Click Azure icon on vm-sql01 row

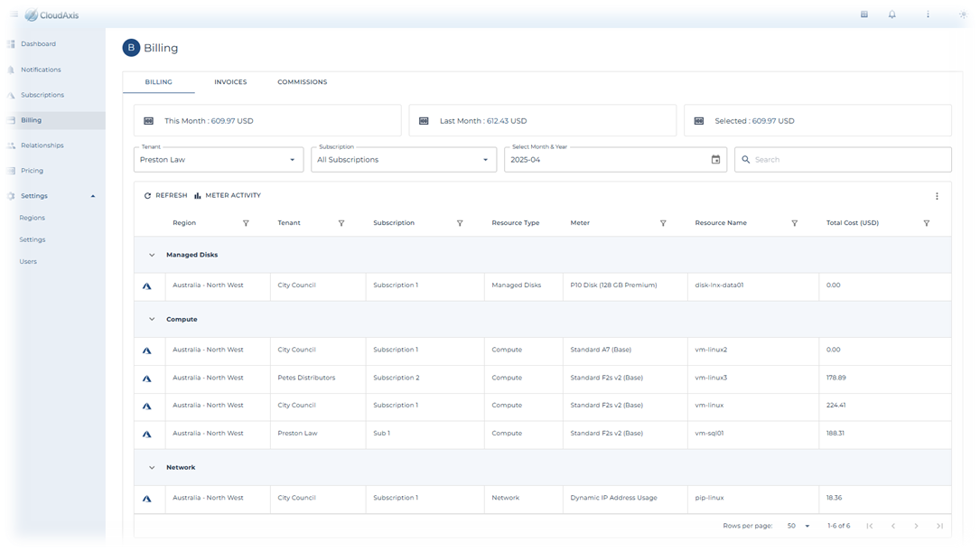pyautogui.click(x=147, y=435)
